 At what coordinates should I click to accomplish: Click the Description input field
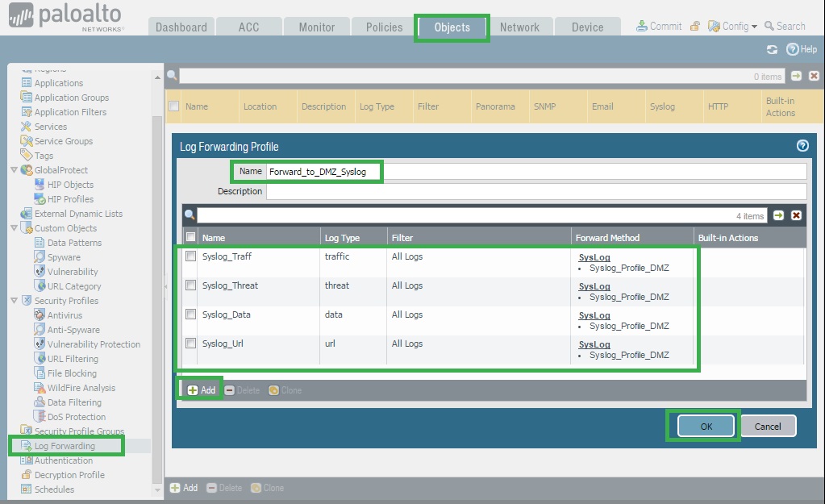(535, 192)
